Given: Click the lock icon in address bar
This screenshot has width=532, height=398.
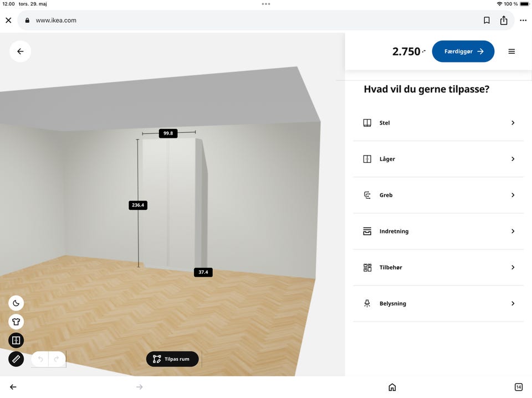Looking at the screenshot, I should tap(28, 20).
